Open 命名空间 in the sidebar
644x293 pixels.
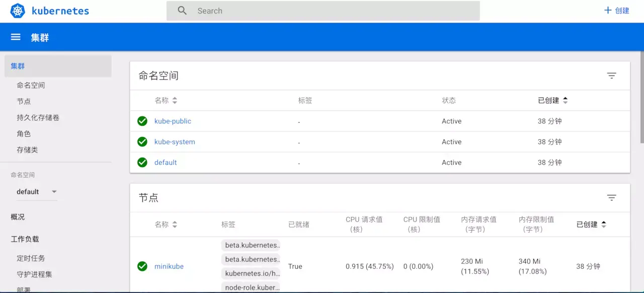31,85
